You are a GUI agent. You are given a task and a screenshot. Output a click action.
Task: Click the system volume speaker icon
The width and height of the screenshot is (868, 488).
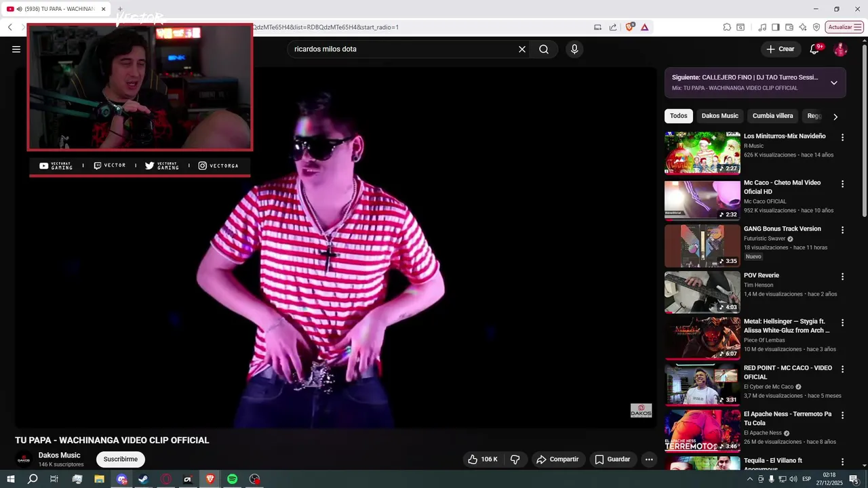(793, 479)
